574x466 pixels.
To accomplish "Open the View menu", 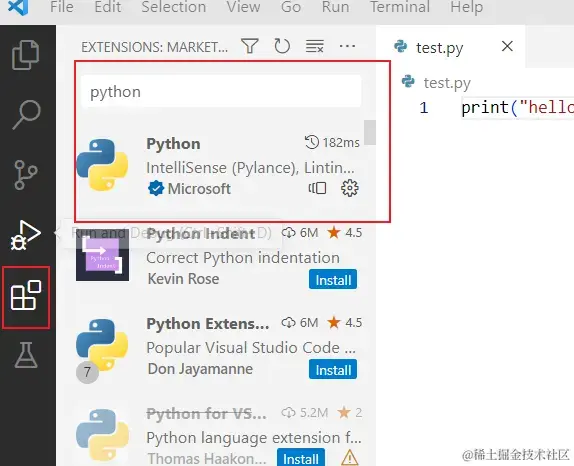I will [243, 7].
